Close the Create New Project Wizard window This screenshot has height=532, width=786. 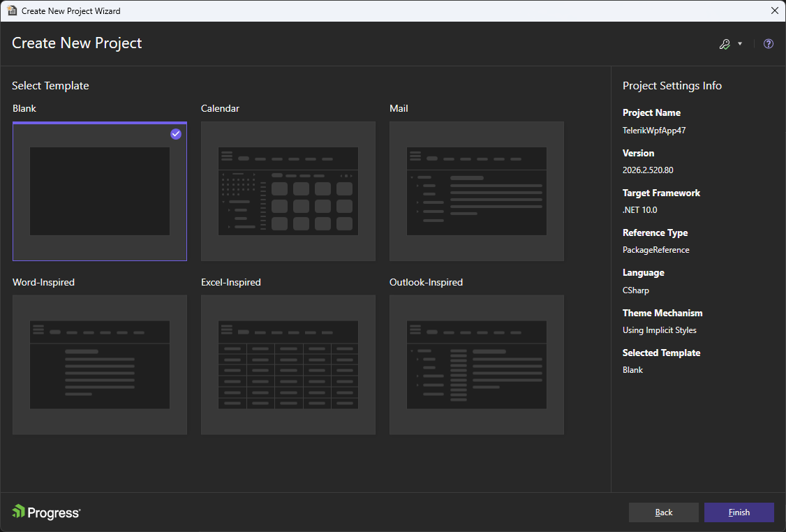pos(774,10)
